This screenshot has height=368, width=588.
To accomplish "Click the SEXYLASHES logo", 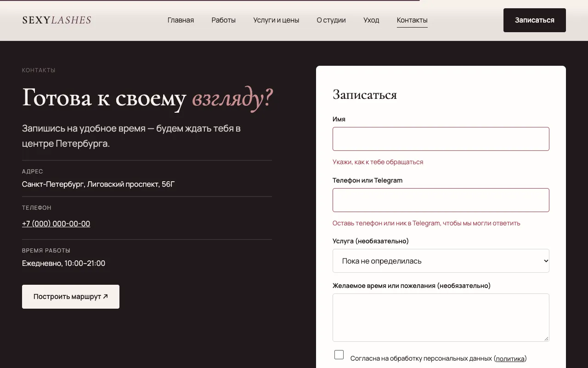I will (x=57, y=20).
